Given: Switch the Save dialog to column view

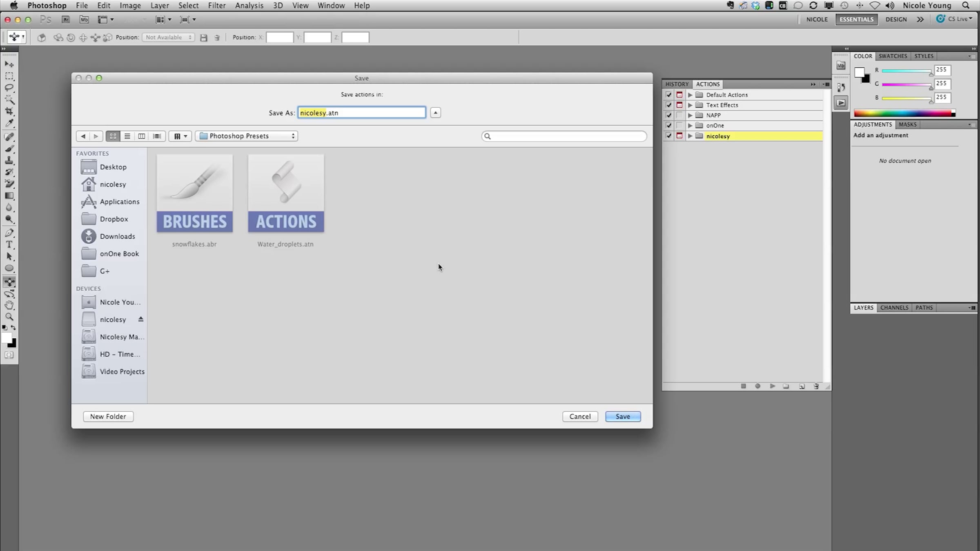Looking at the screenshot, I should [142, 136].
